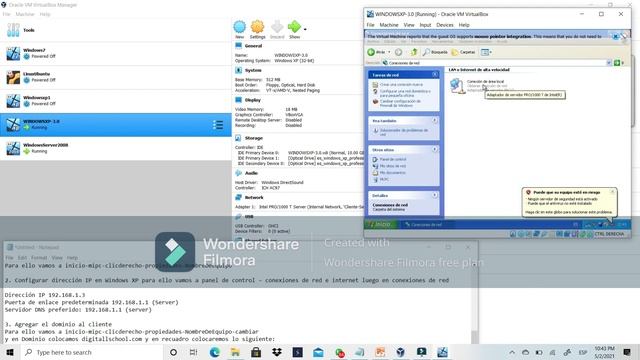Open Settings gear icon in VirtualBox Manager toolbar
This screenshot has width=640, height=360.
pos(258,27)
